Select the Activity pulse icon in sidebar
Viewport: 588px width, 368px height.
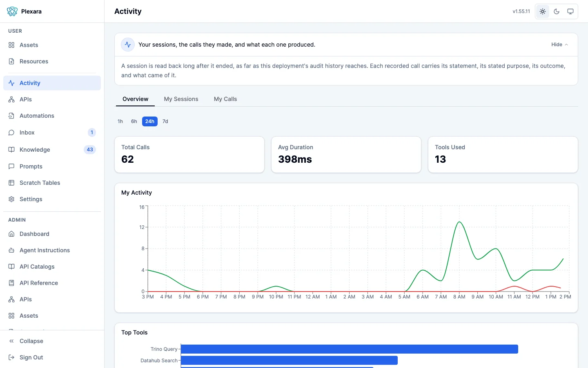(x=11, y=83)
